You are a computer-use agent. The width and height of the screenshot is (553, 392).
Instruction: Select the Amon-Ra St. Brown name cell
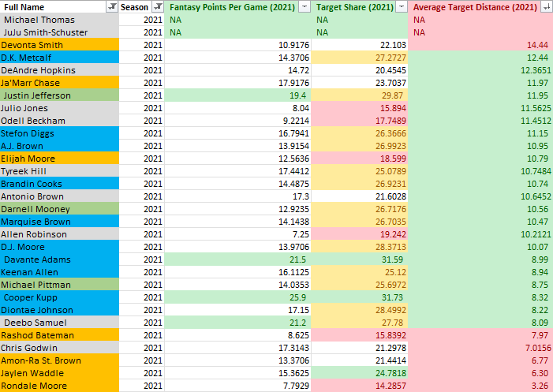click(x=59, y=360)
